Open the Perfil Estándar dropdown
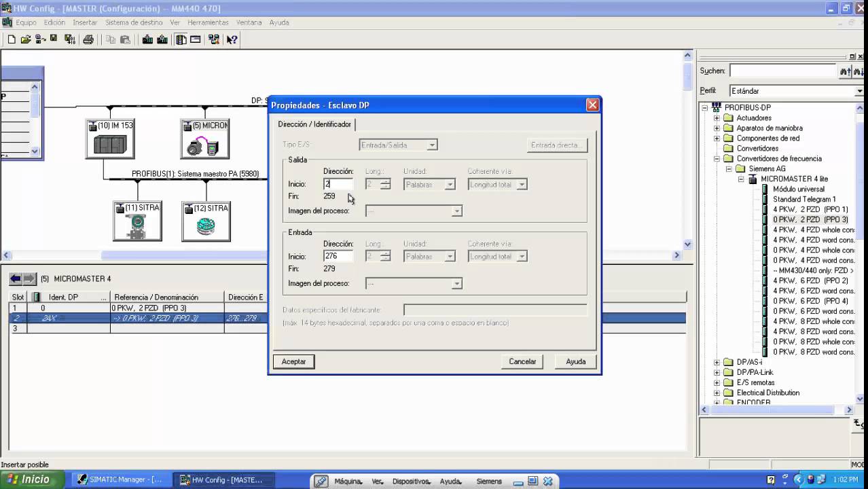Image resolution: width=868 pixels, height=489 pixels. (860, 91)
